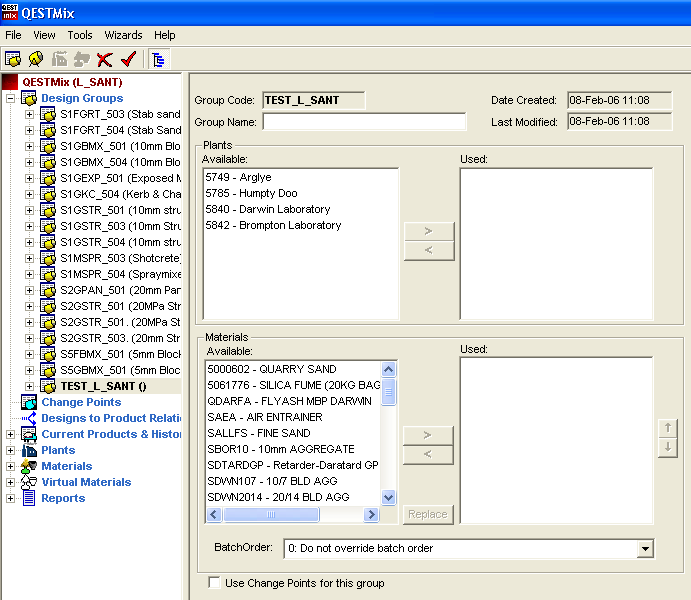Click the red checkmark toolbar icon
The height and width of the screenshot is (600, 691).
(x=127, y=59)
